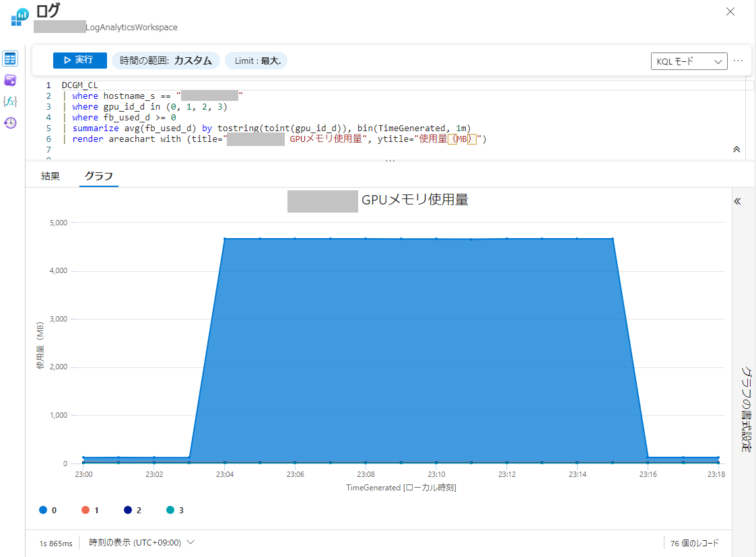Screen dimensions: 756x557
Task: Click the Azure Log Analytics logo
Action: 18,16
